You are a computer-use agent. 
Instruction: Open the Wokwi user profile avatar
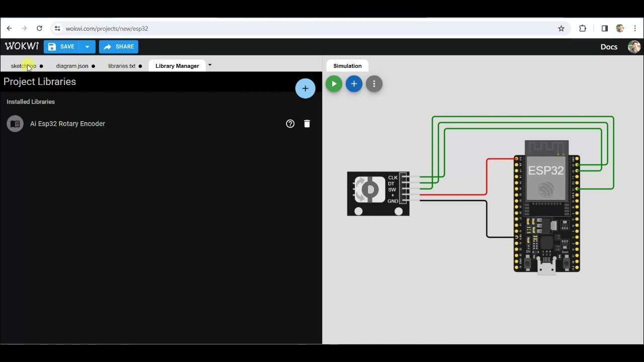[x=634, y=47]
